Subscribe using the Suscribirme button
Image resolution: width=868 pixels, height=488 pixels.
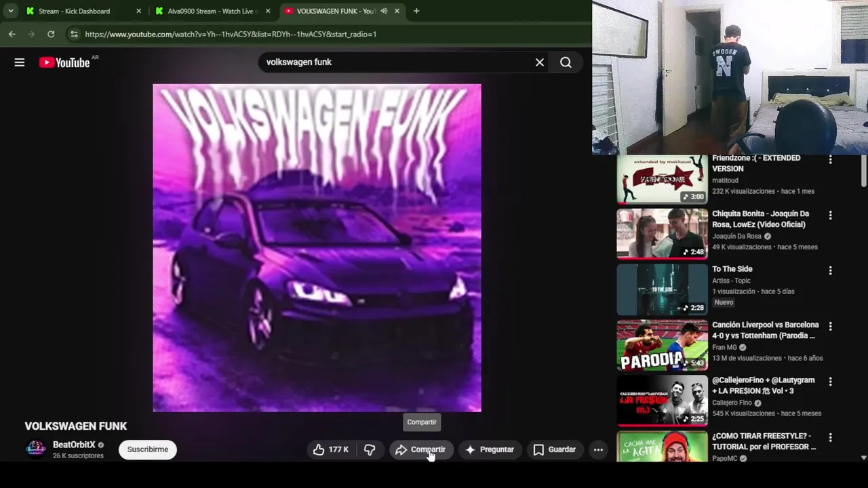click(x=148, y=449)
